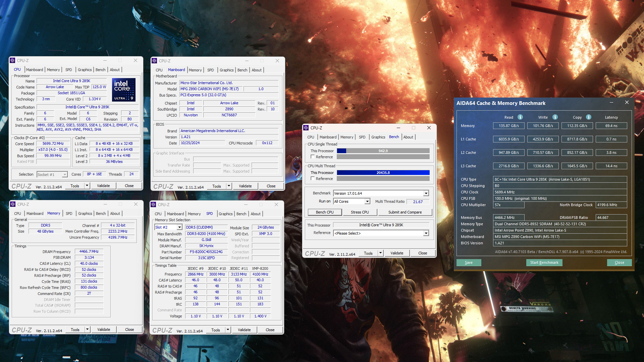Click the Start Benchmark button in AIDA64
The width and height of the screenshot is (644, 362).
pyautogui.click(x=544, y=262)
